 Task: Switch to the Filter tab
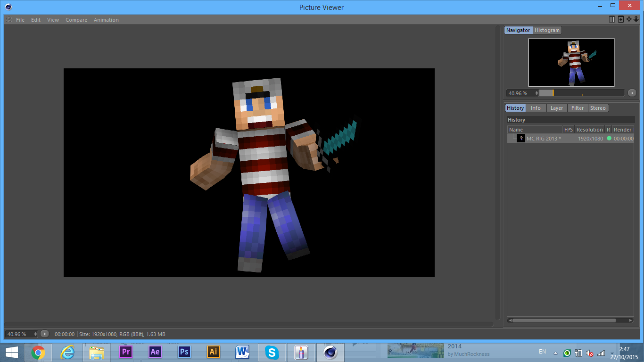click(x=578, y=108)
